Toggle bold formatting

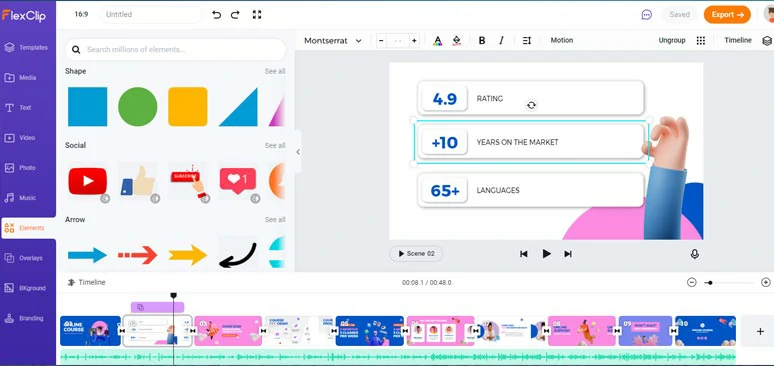coord(482,41)
